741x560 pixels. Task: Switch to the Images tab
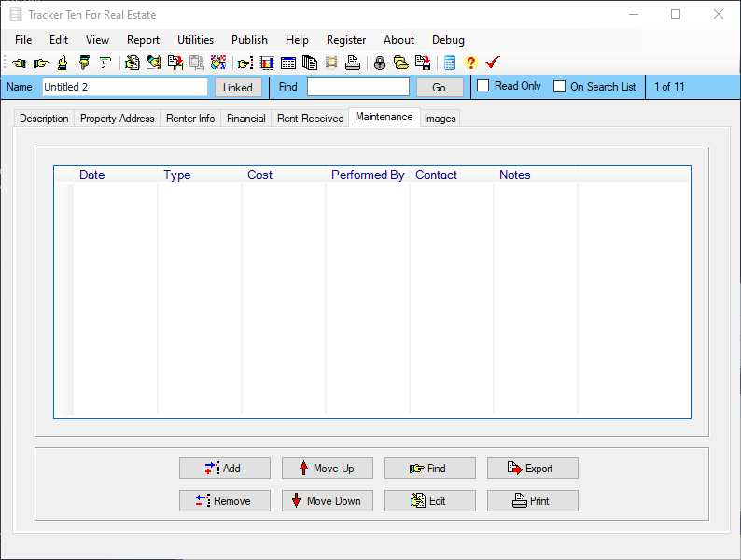(x=440, y=119)
